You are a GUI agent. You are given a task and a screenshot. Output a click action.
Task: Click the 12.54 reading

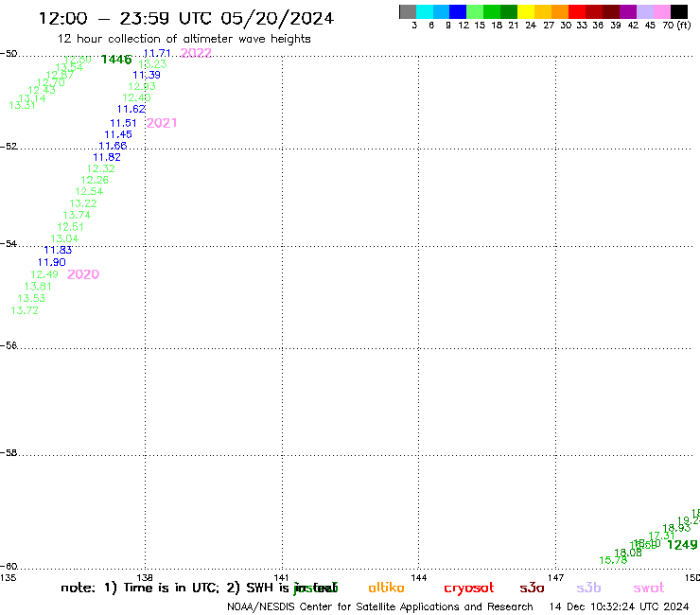(x=89, y=192)
